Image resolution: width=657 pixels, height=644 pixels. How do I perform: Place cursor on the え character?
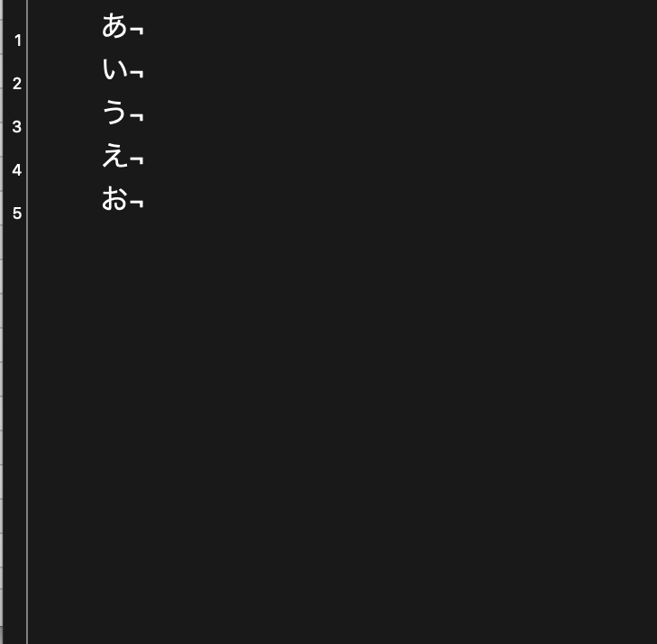pyautogui.click(x=114, y=155)
